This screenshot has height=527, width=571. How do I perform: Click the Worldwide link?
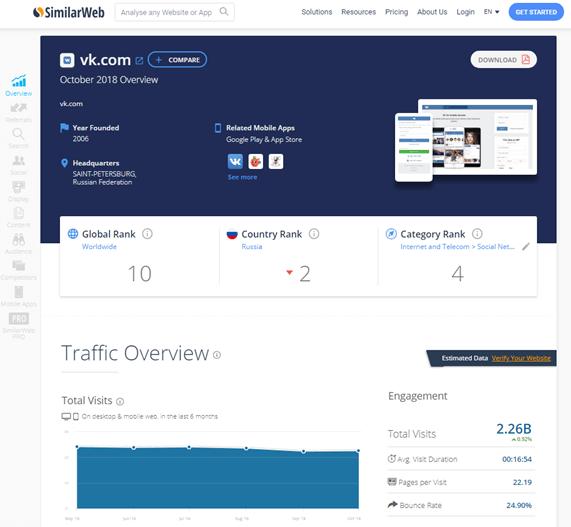(99, 247)
